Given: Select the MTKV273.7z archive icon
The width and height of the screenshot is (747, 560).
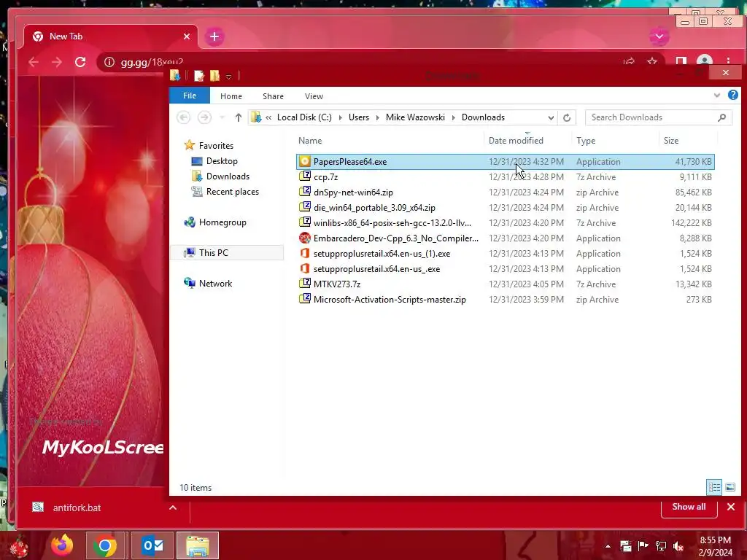Looking at the screenshot, I should tap(305, 284).
